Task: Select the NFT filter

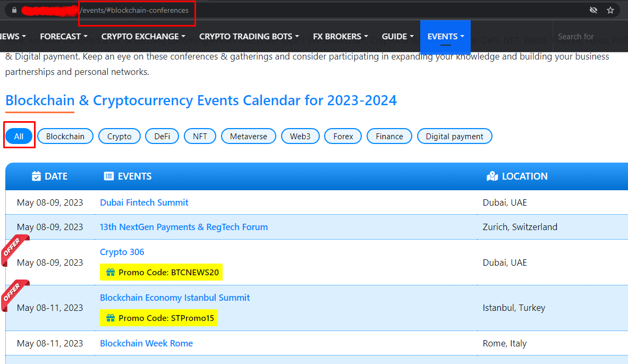Action: click(200, 136)
